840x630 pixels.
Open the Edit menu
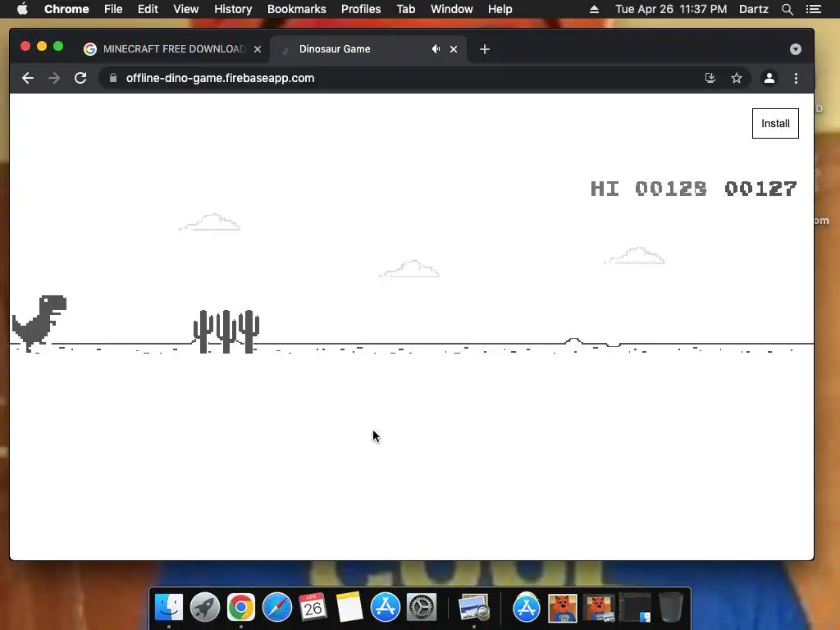[148, 9]
